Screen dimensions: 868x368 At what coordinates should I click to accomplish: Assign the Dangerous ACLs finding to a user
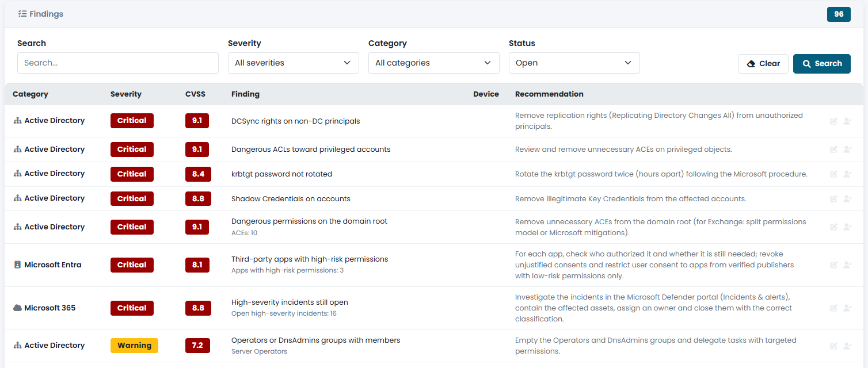point(847,149)
